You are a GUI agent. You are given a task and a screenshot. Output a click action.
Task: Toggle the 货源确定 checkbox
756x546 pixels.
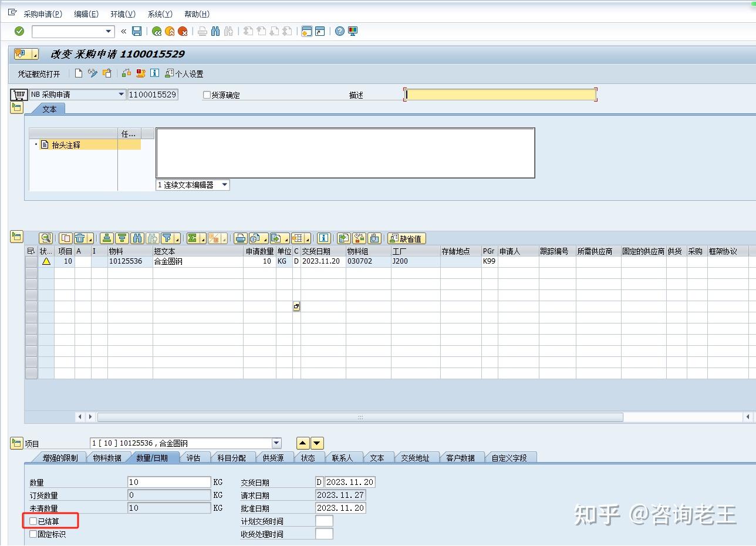pos(207,95)
